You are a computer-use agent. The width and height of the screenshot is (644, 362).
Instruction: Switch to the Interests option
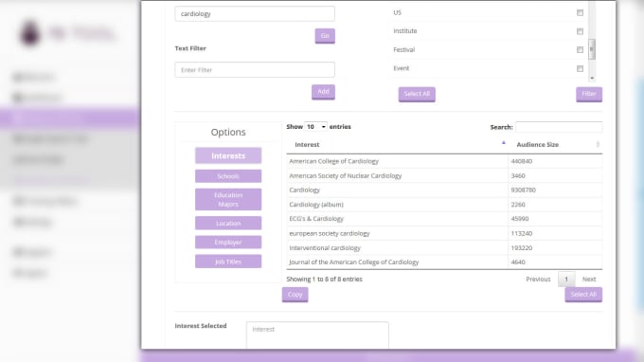(228, 155)
